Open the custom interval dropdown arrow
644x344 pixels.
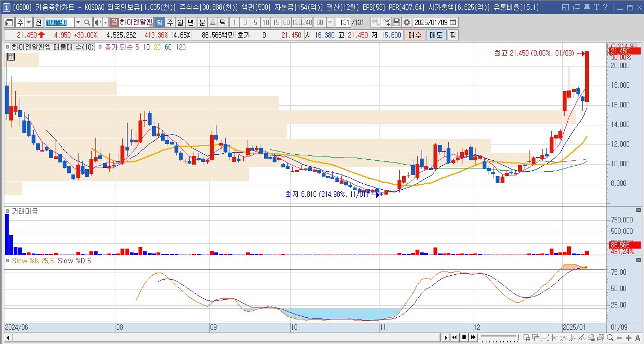(x=330, y=22)
